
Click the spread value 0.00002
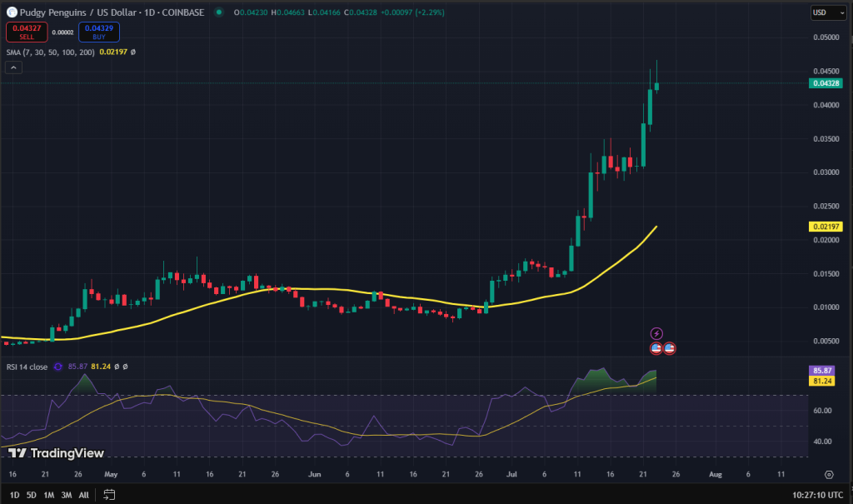coord(62,32)
